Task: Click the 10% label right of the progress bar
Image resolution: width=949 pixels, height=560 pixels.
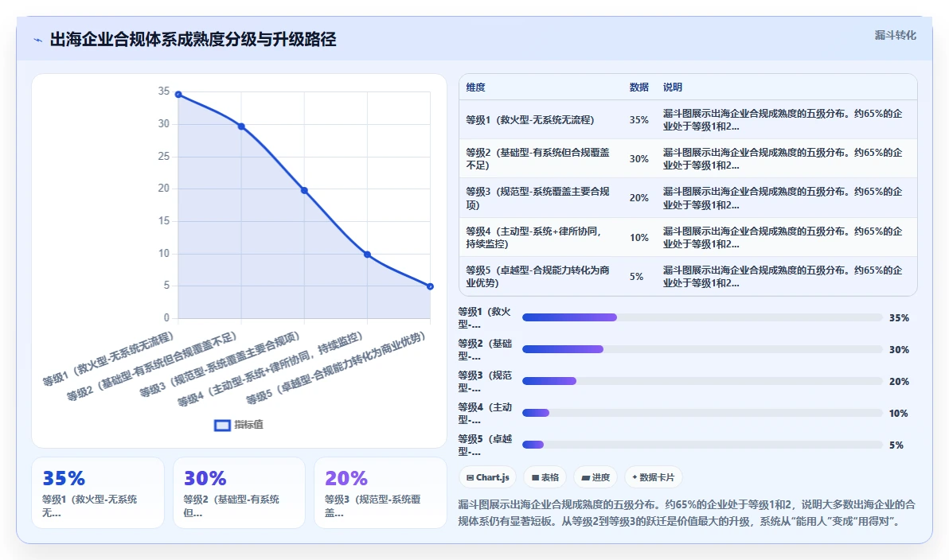Action: [x=898, y=413]
